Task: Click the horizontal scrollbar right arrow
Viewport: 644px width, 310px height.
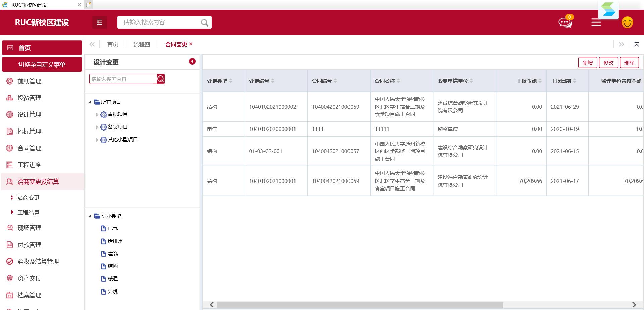Action: pyautogui.click(x=634, y=305)
